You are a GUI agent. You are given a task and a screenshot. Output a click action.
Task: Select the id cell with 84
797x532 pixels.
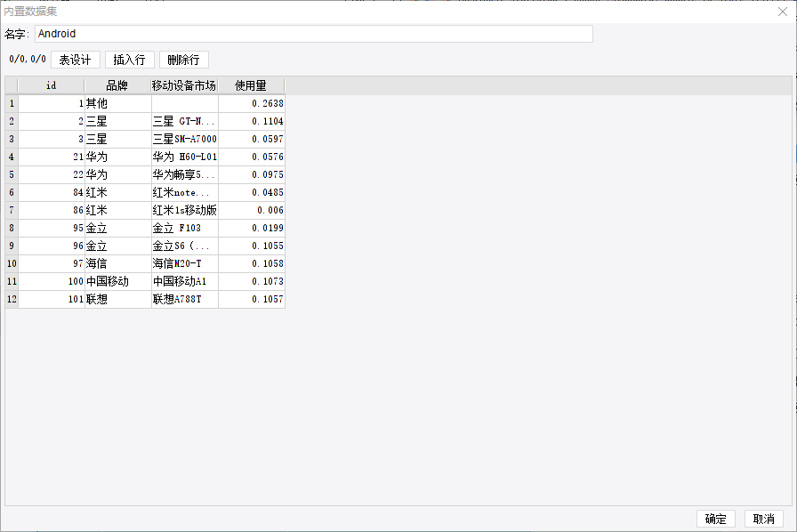pyautogui.click(x=52, y=192)
